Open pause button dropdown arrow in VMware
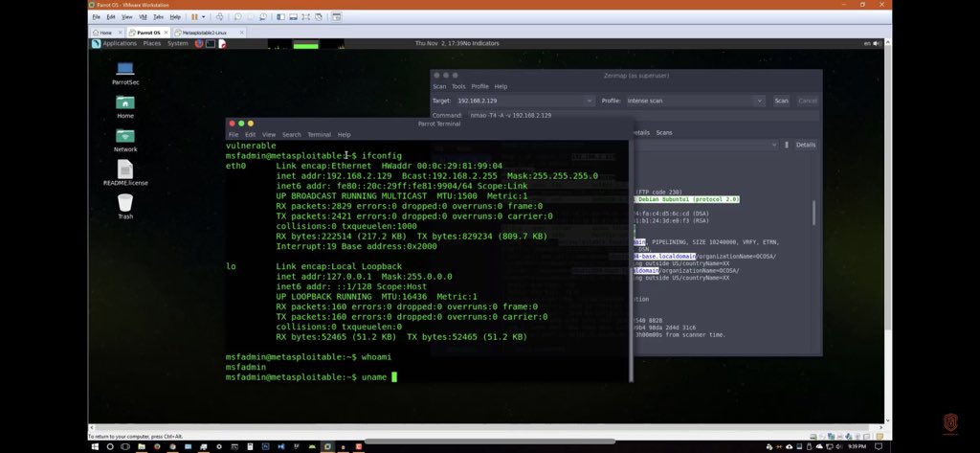980x453 pixels. point(203,17)
